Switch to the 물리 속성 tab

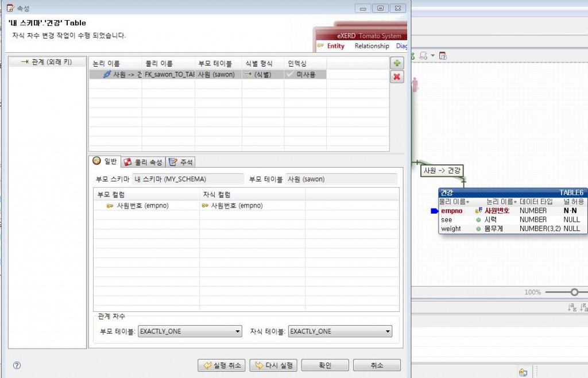pyautogui.click(x=144, y=162)
